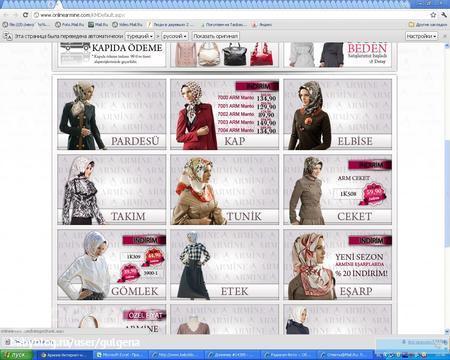Open the GÖMLEK category tile
Image resolution: width=450 pixels, height=360 pixels.
111,265
